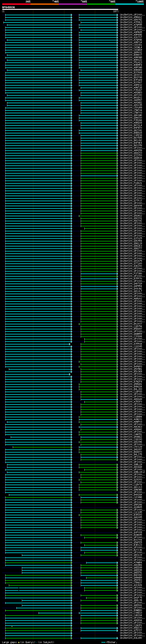Click on UniRef100_O48557
The width and height of the screenshot is (146, 644).
131,100
